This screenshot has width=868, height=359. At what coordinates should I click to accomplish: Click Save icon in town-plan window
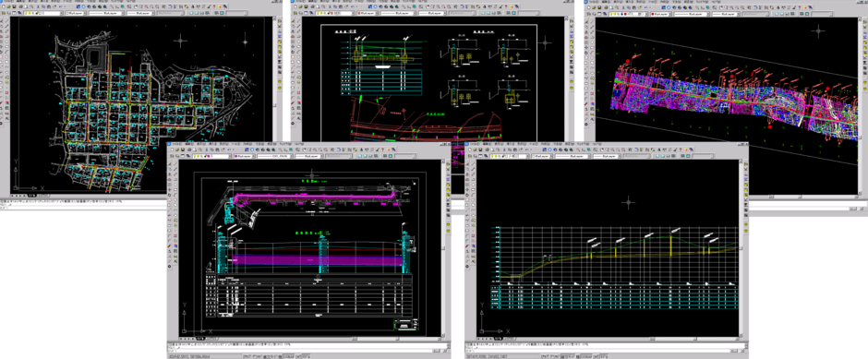coord(14,6)
